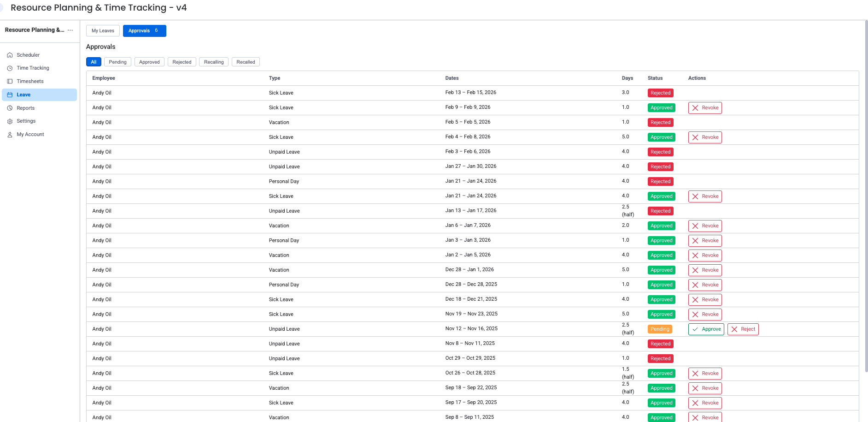
Task: Filter approvals to show only Pending
Action: [x=117, y=62]
